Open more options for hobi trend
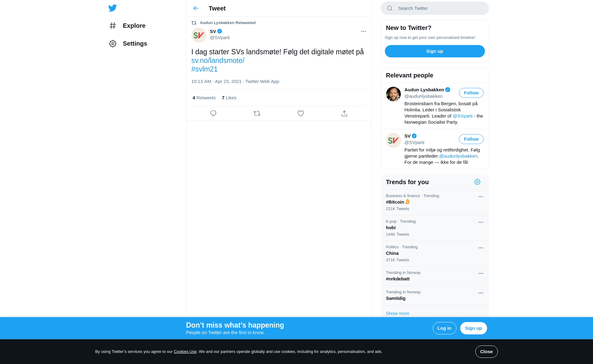Image resolution: width=593 pixels, height=364 pixels. point(481,222)
